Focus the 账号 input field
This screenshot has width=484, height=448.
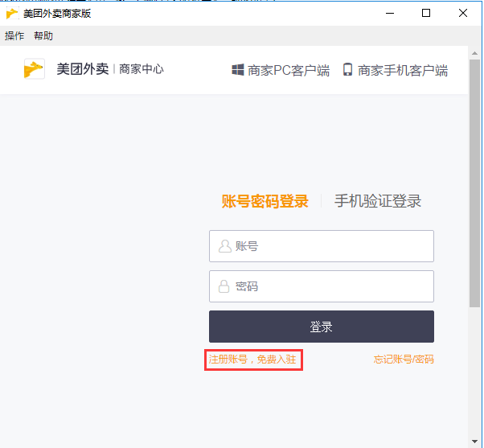[322, 246]
